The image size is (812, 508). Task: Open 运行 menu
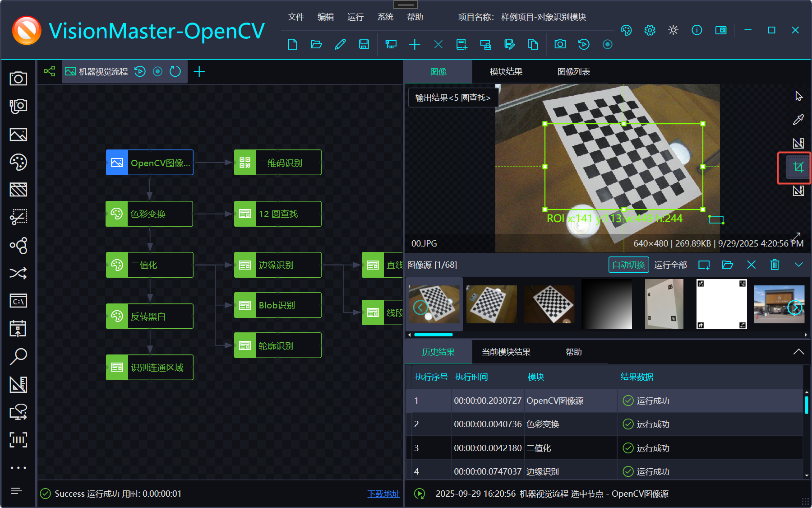pyautogui.click(x=355, y=17)
